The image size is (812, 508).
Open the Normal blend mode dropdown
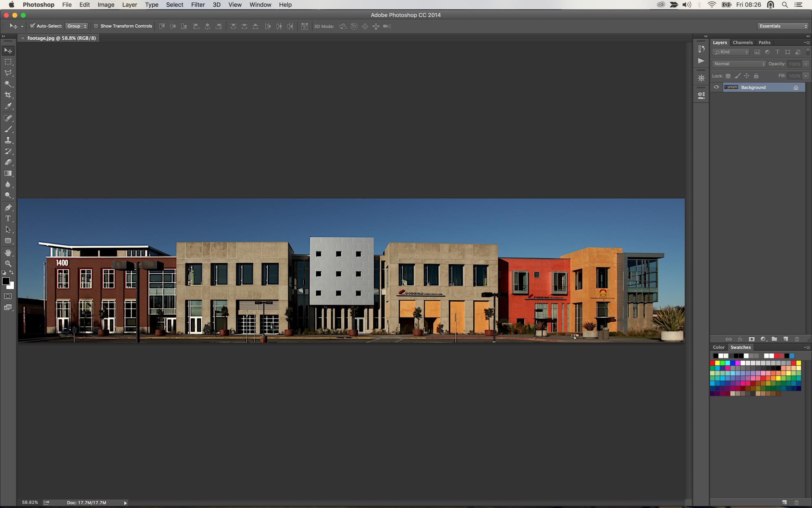[x=739, y=64]
